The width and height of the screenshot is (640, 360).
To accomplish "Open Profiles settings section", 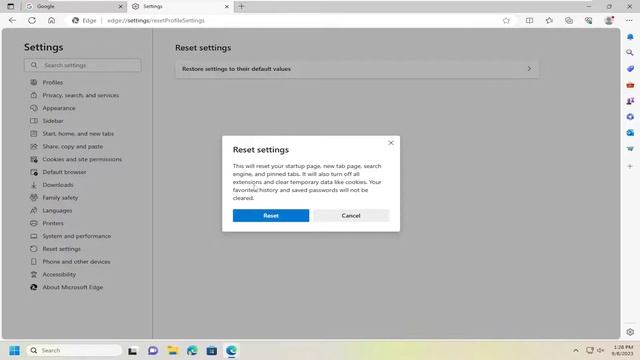I will coord(53,82).
